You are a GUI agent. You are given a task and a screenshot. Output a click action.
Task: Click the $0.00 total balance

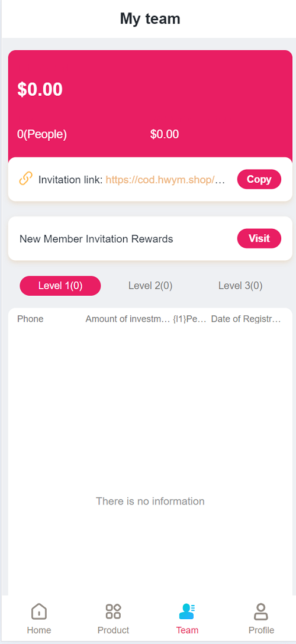coord(40,89)
